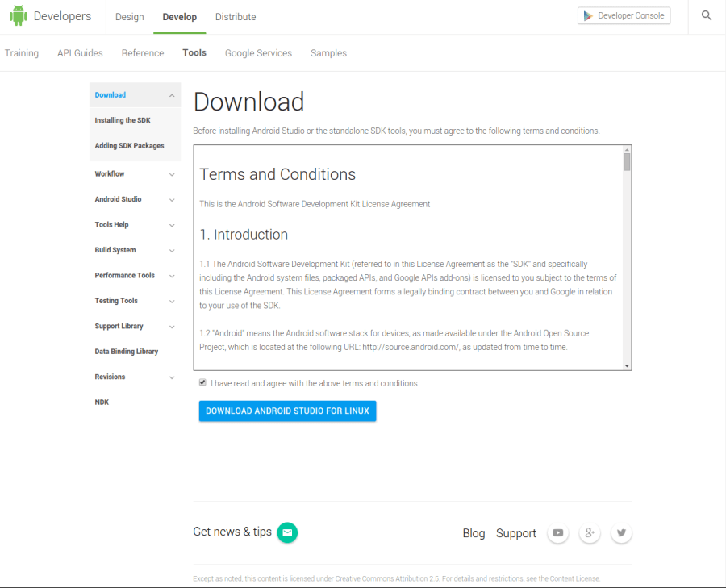Screen dimensions: 726x588
Task: Click the Get news & tips email icon
Action: pos(287,532)
